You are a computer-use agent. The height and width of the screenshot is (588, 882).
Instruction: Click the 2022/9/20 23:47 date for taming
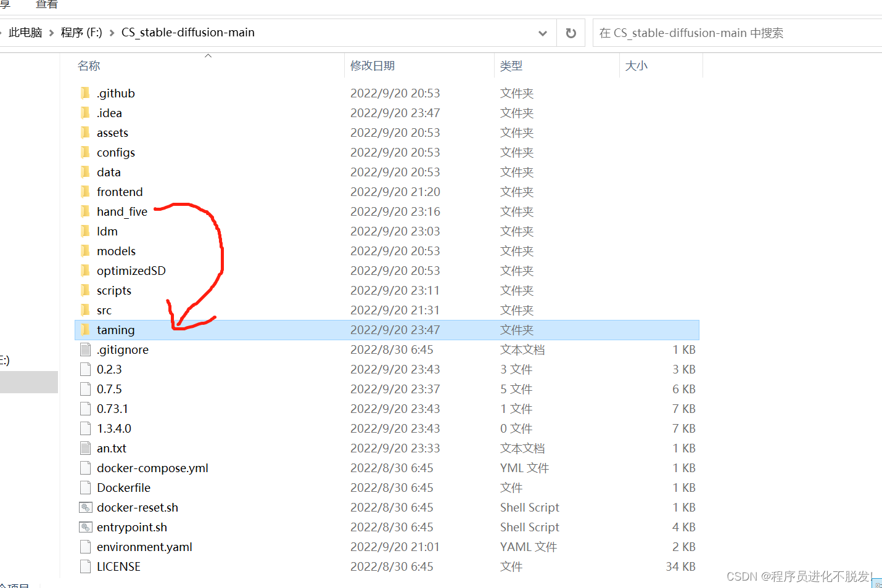tap(395, 330)
